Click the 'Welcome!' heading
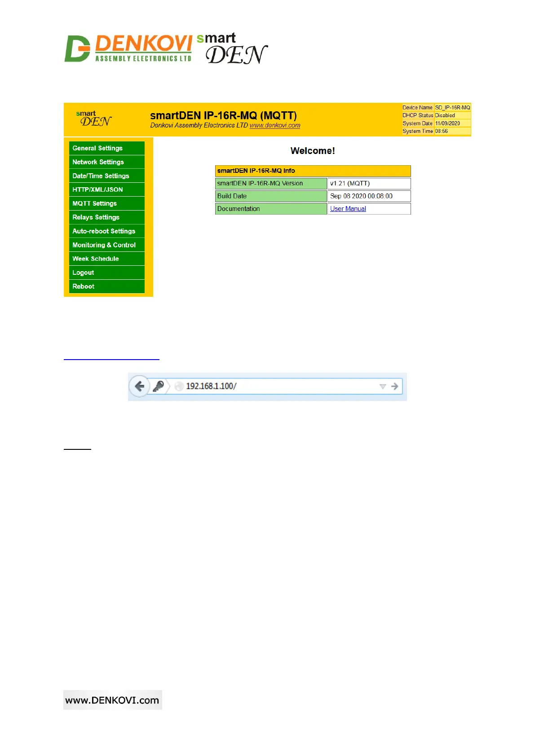 point(313,151)
